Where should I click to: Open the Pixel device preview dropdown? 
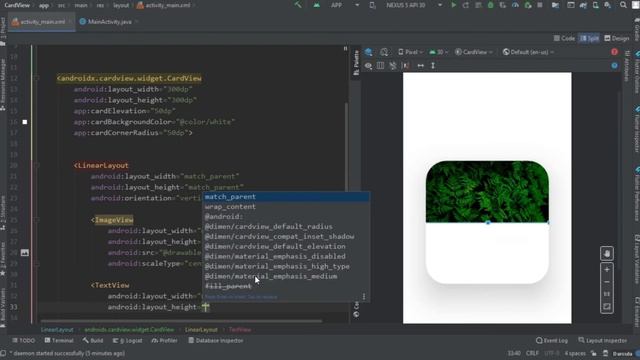click(411, 52)
